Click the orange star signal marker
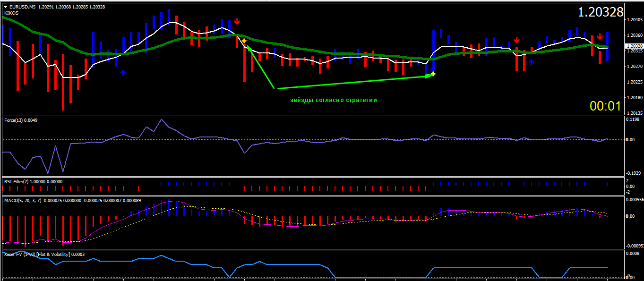The height and width of the screenshot is (281, 644). tap(244, 42)
